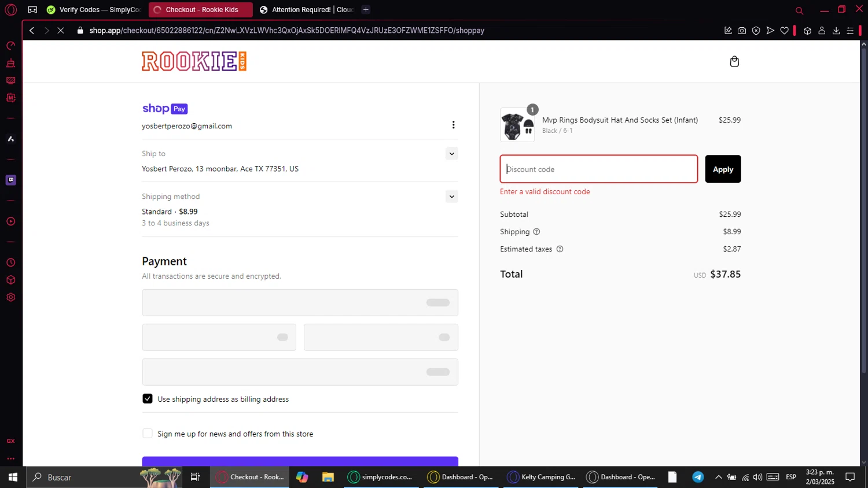Open Windows Start menu
The width and height of the screenshot is (868, 488).
pos(13,477)
